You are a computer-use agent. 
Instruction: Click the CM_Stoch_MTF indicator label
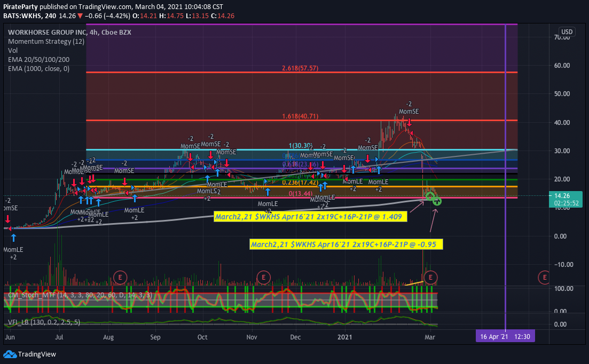(x=80, y=295)
